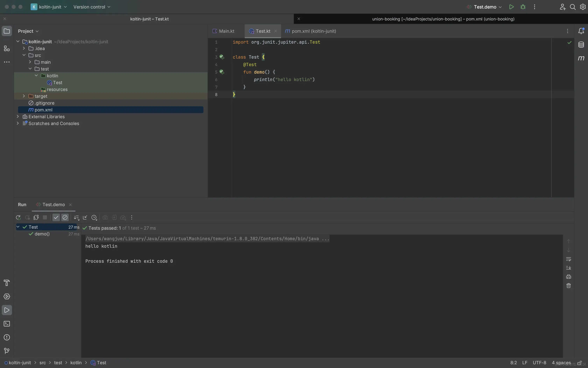
Task: Open IDE settings gear
Action: coord(583,7)
